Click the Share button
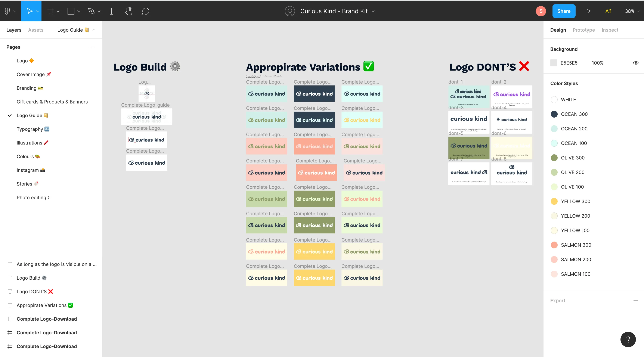The image size is (644, 357). click(564, 11)
